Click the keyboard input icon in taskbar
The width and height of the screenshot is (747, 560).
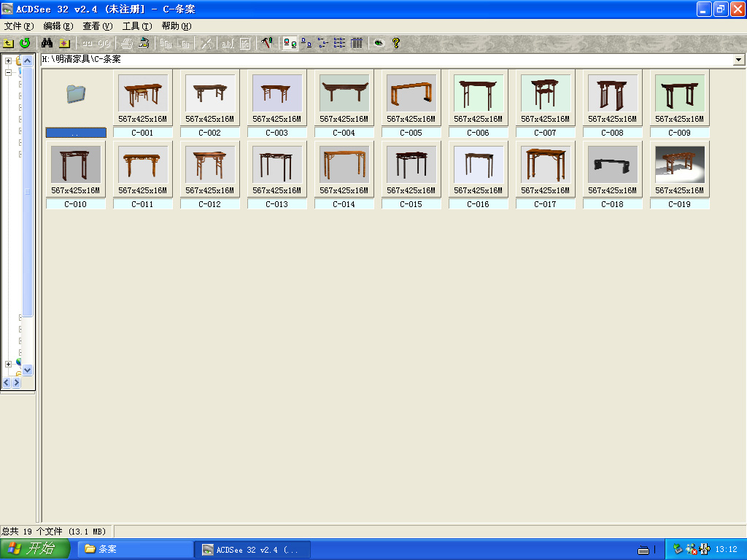[643, 550]
